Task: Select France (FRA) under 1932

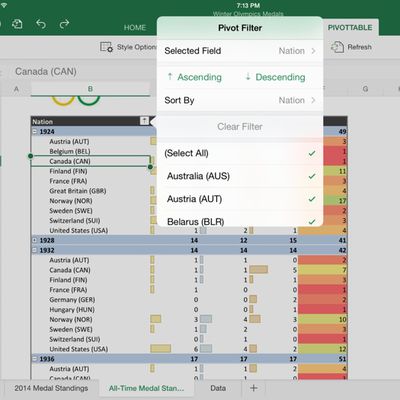Action: tap(68, 290)
